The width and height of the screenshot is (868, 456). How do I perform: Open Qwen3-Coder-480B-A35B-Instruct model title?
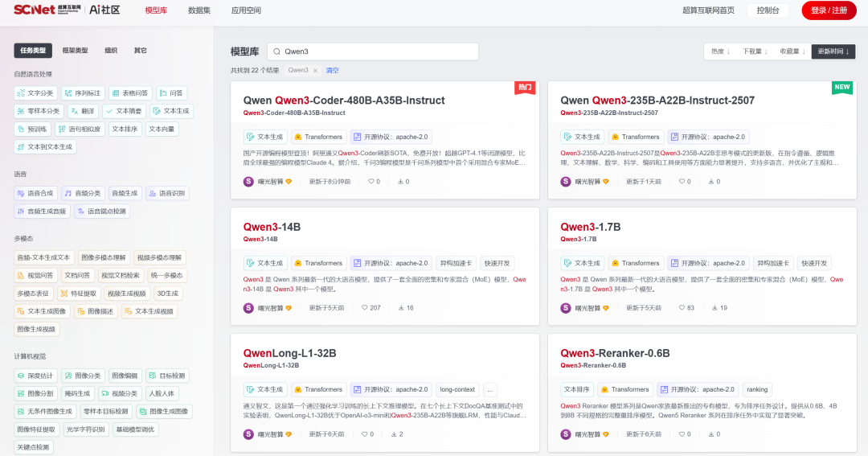tap(344, 101)
